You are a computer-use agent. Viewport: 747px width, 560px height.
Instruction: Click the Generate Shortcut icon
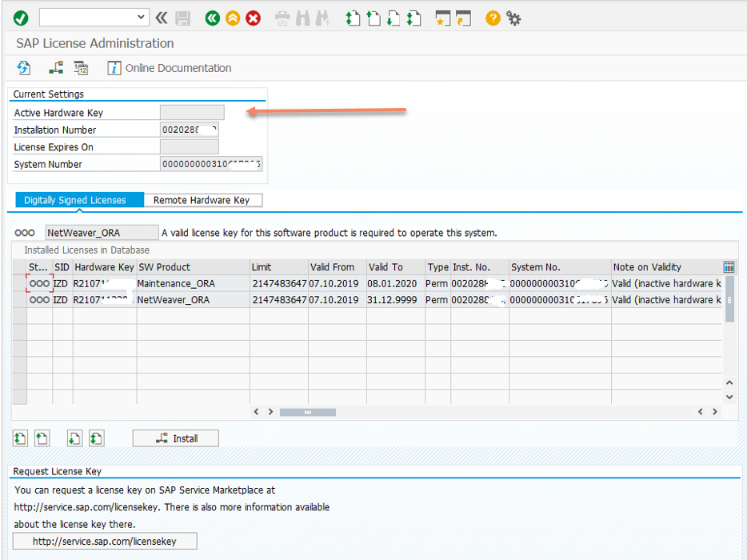pos(463,18)
